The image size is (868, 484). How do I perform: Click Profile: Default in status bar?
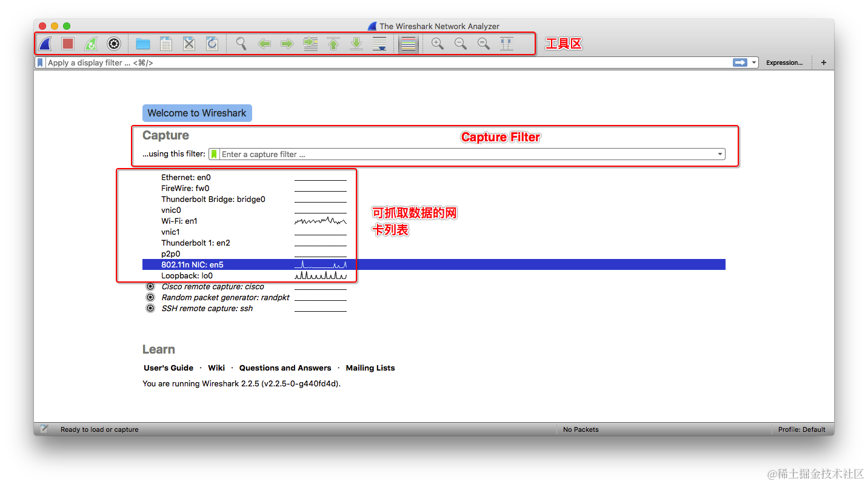[x=802, y=429]
